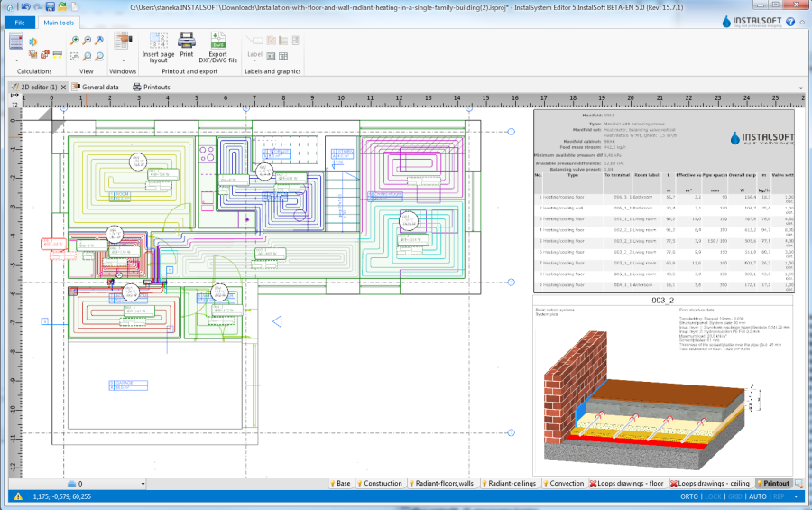Collapse the ribbon with the chevron
The height and width of the screenshot is (510, 812).
pos(803,22)
